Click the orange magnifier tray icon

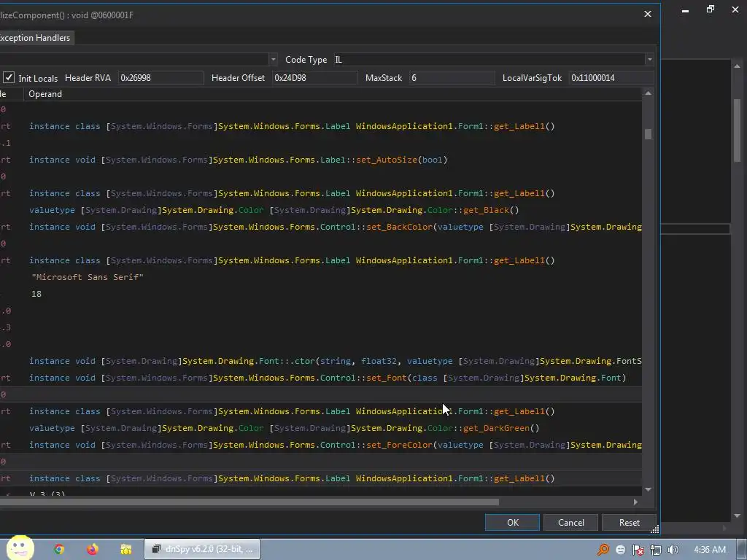[603, 550]
